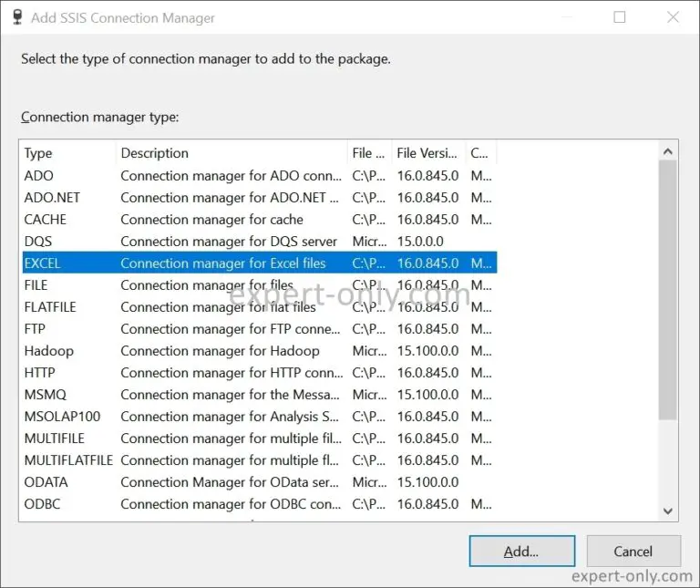This screenshot has height=588, width=700.
Task: Click the scrollbar down arrow
Action: click(668, 511)
